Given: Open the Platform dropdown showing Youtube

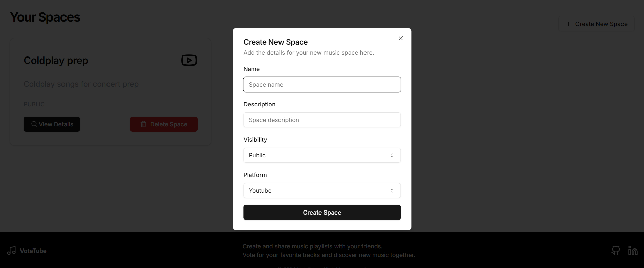Looking at the screenshot, I should [x=322, y=191].
